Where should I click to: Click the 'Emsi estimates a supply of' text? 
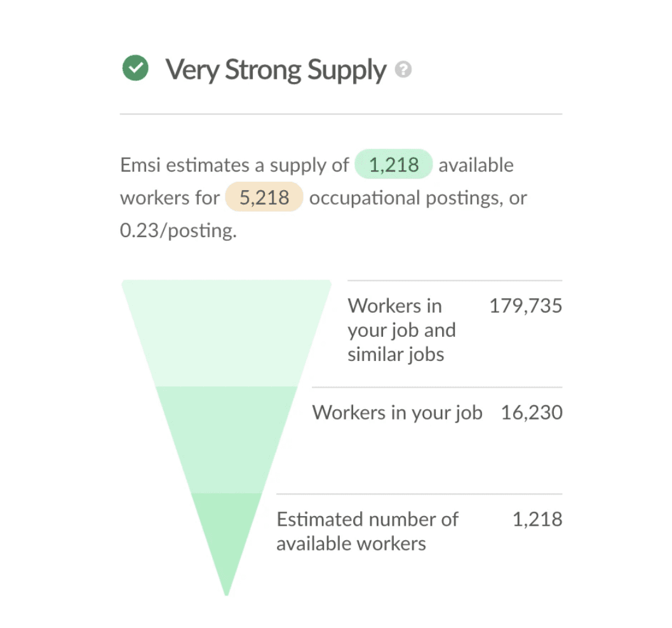pyautogui.click(x=234, y=165)
